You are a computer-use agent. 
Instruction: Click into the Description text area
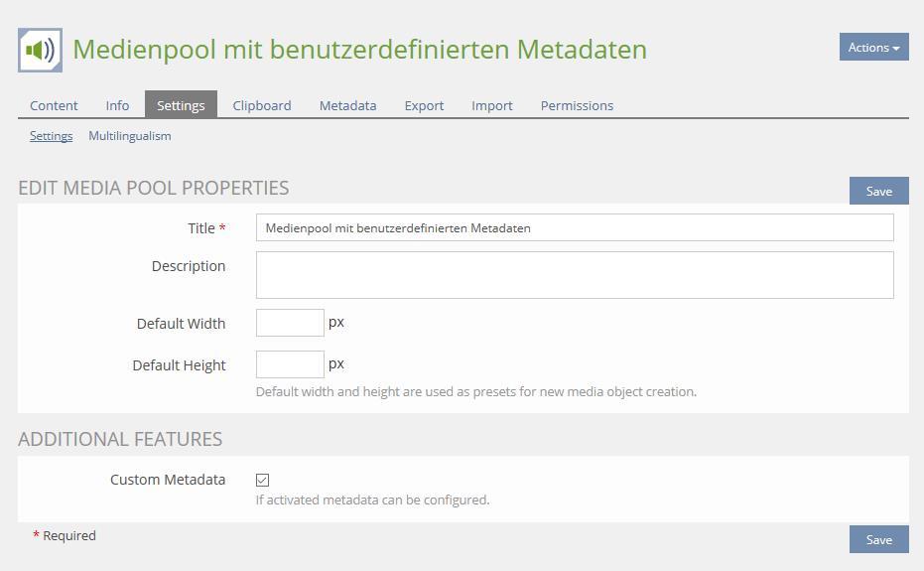click(575, 275)
